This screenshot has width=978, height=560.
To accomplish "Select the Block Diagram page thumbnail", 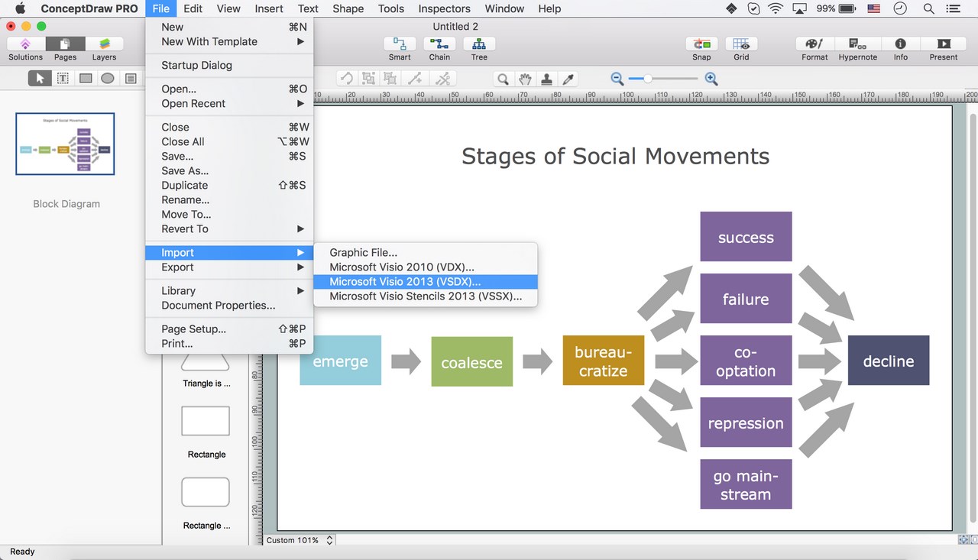I will click(x=65, y=144).
